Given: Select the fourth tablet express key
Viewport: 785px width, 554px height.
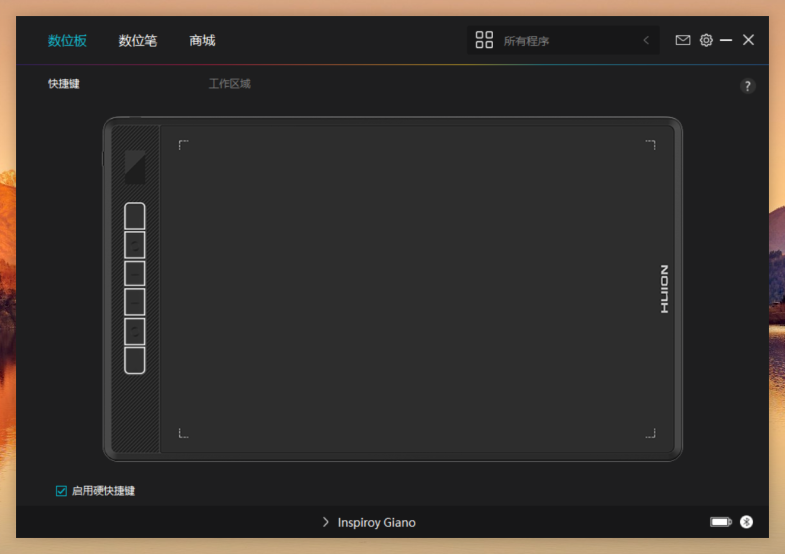Looking at the screenshot, I should (x=135, y=302).
